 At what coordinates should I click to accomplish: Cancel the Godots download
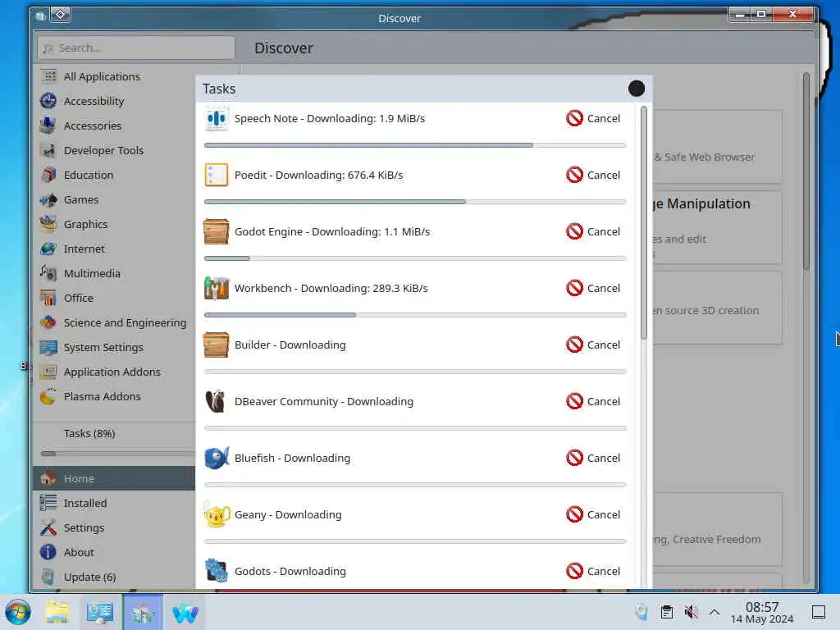point(593,571)
